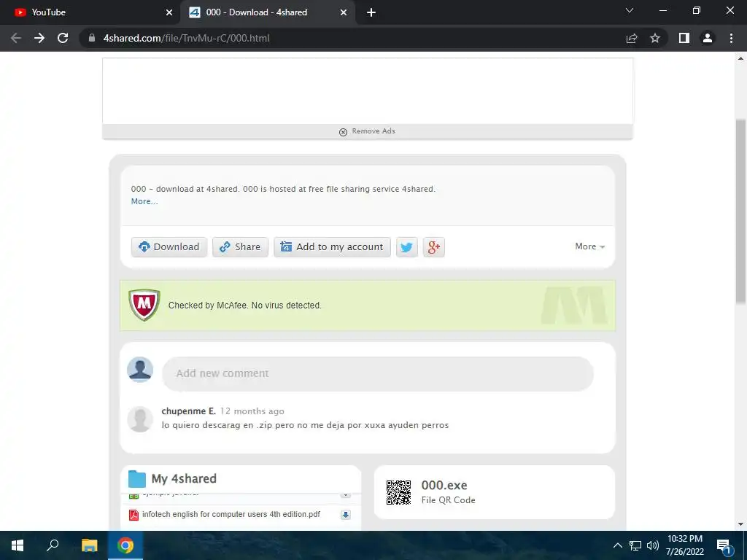
Task: Click the PDF file icon for infotech english
Action: pyautogui.click(x=134, y=515)
